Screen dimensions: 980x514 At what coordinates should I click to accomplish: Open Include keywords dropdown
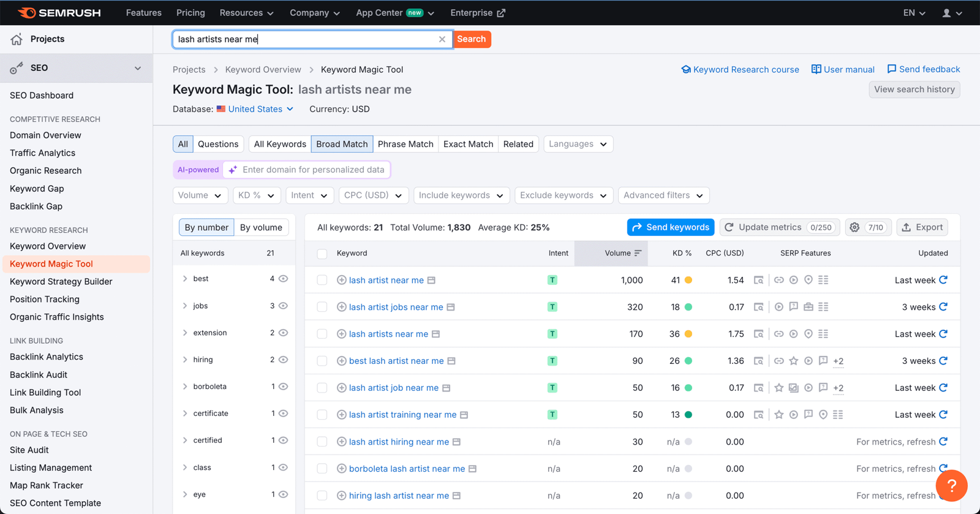(x=462, y=195)
